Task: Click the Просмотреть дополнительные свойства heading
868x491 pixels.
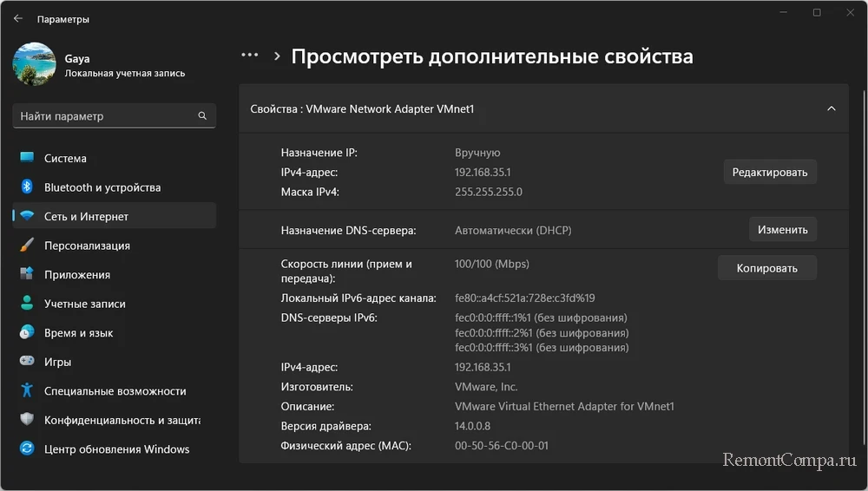Action: (x=492, y=56)
